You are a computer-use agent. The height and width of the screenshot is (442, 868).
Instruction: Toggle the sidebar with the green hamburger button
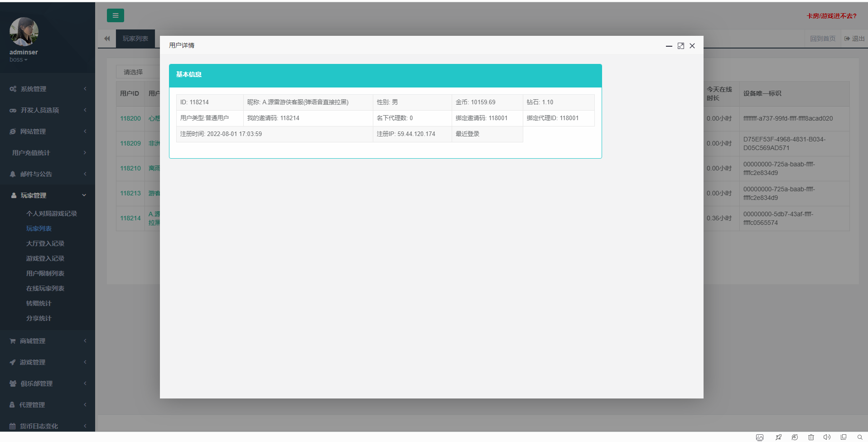pyautogui.click(x=116, y=15)
